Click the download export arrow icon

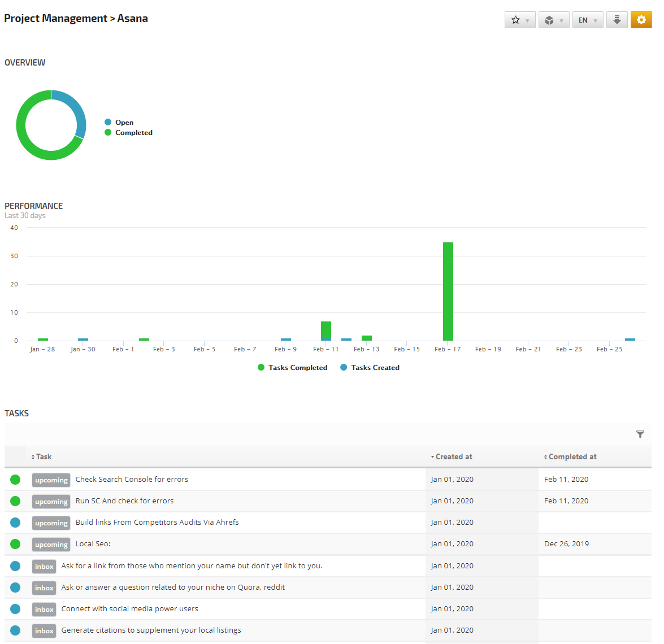[617, 20]
